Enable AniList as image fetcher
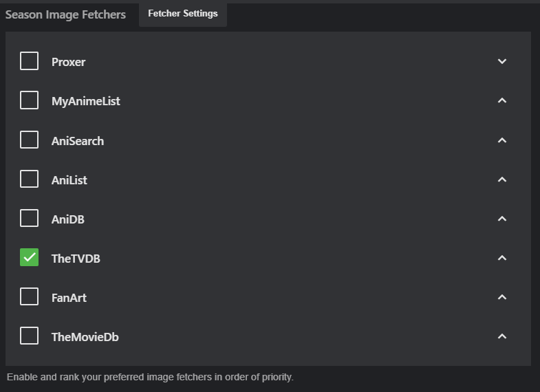 tap(29, 179)
